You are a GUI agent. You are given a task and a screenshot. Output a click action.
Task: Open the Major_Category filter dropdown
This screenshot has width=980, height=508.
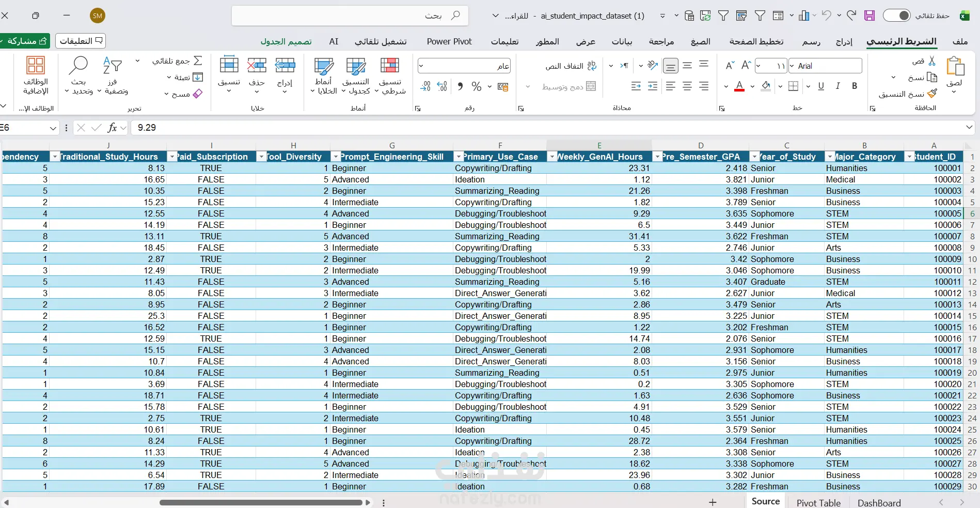(x=830, y=157)
